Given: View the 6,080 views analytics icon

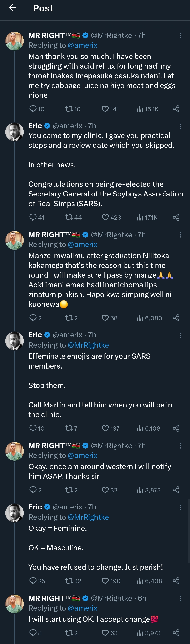Looking at the screenshot, I should [x=140, y=318].
